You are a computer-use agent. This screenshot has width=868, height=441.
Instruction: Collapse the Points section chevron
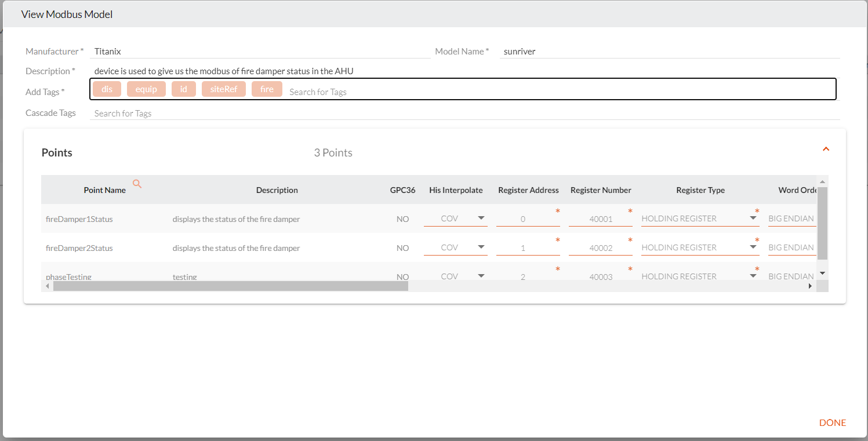point(826,149)
